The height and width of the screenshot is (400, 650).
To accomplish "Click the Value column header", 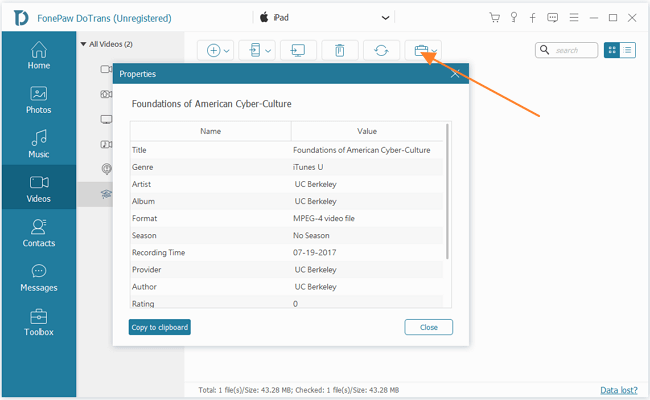I will click(367, 131).
